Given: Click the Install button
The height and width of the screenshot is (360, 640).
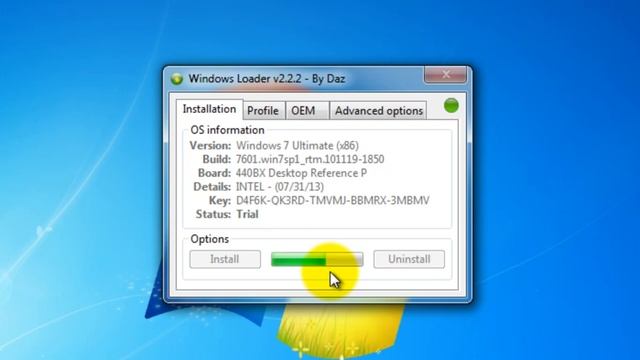Looking at the screenshot, I should 225,259.
